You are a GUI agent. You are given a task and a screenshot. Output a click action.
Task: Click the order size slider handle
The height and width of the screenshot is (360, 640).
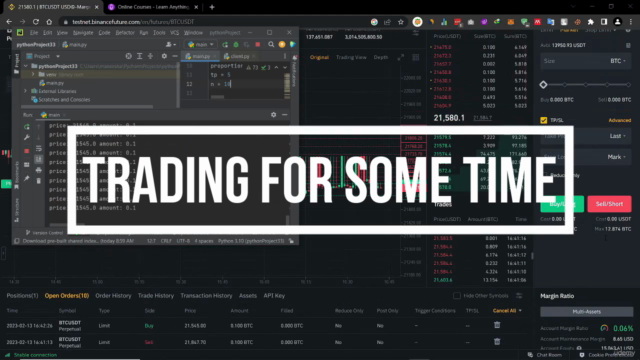pos(543,84)
